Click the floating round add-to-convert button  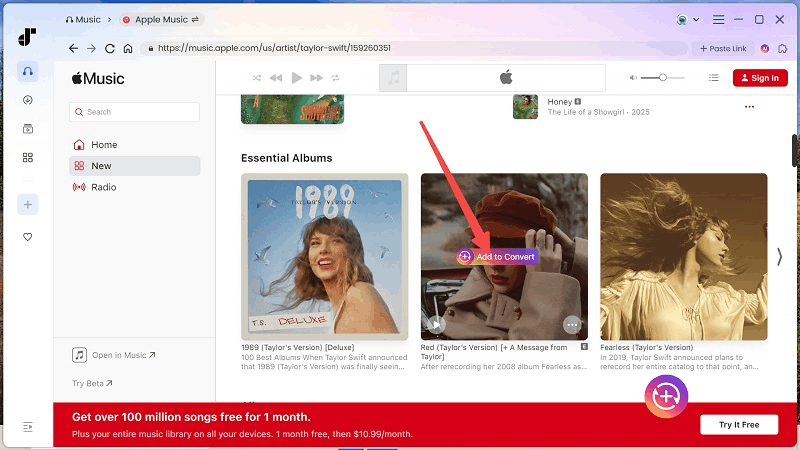[x=666, y=397]
